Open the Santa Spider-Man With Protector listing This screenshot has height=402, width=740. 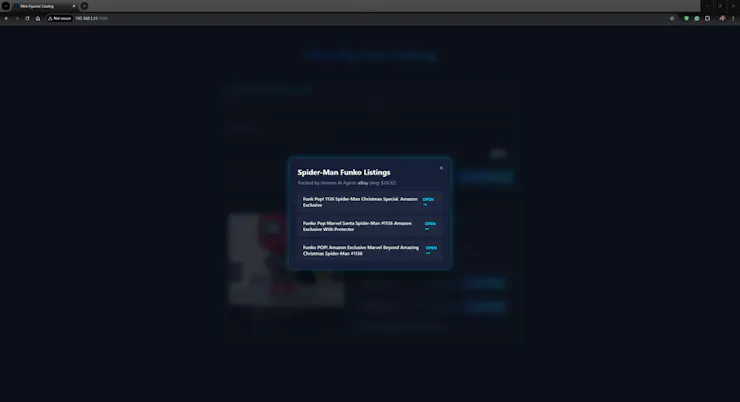click(x=430, y=226)
